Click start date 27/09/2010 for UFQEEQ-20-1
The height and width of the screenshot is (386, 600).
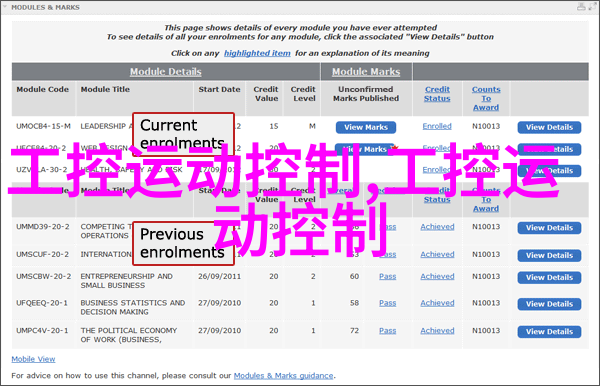(x=219, y=303)
